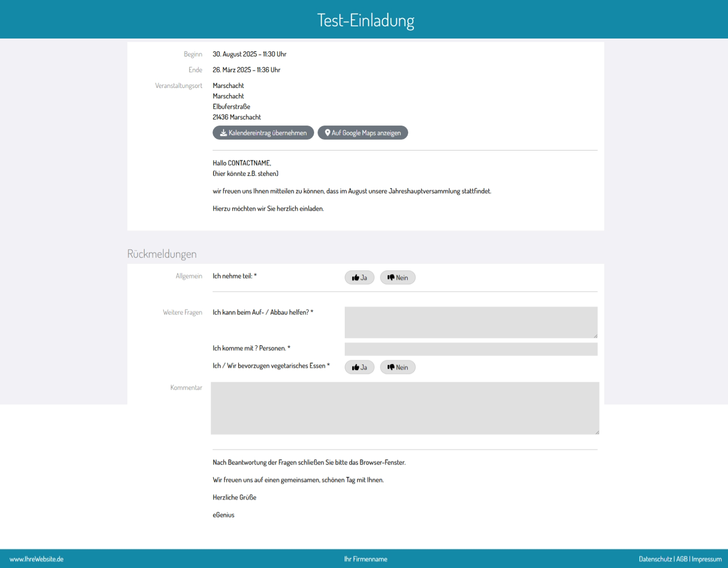Open the www.IhreWebsite.de footer link
Screen dimensions: 728x568
[x=37, y=559]
